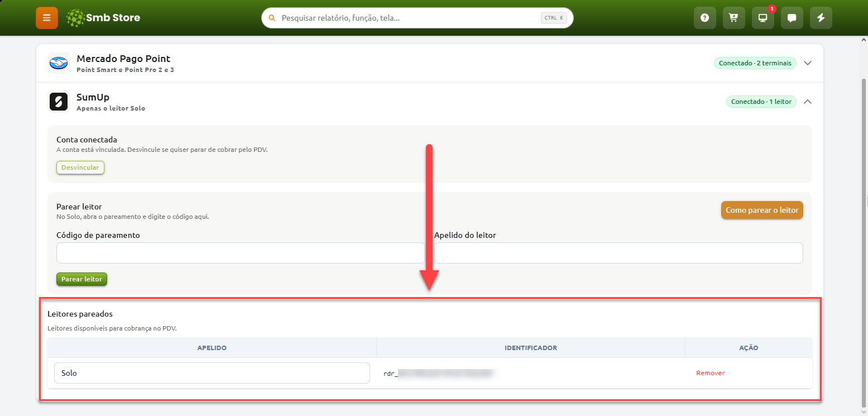Viewport: 868px width, 416px height.
Task: Click the Conectado · 1 leitor badge
Action: [x=761, y=102]
